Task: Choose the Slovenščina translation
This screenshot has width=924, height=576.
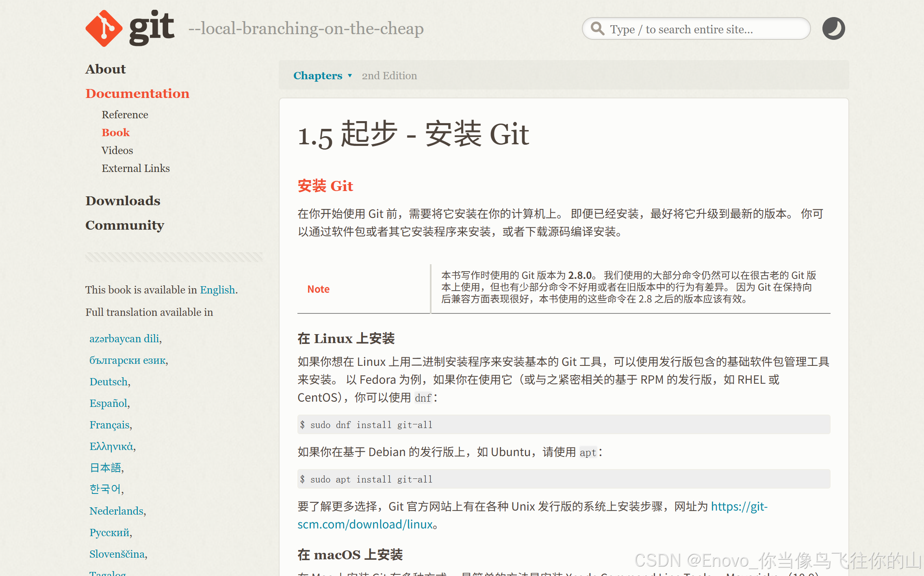Action: pyautogui.click(x=117, y=554)
